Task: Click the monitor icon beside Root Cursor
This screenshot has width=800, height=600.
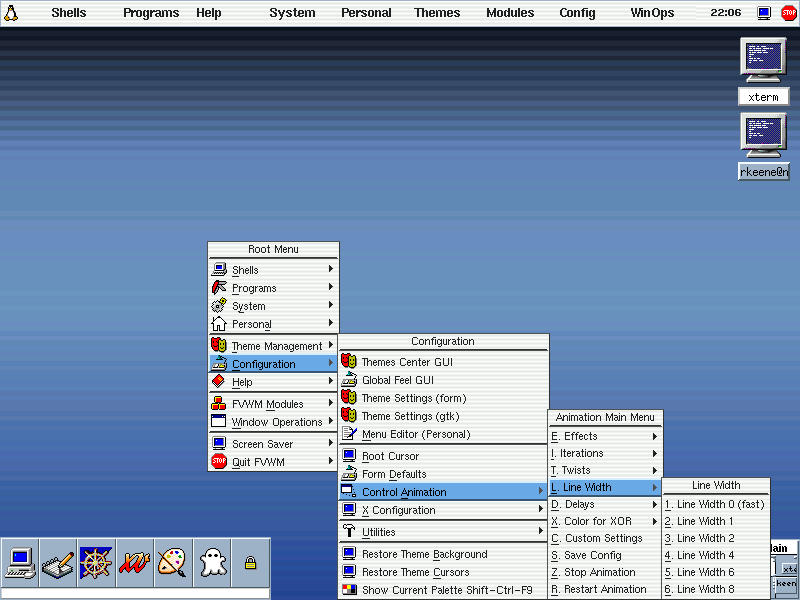Action: (349, 455)
